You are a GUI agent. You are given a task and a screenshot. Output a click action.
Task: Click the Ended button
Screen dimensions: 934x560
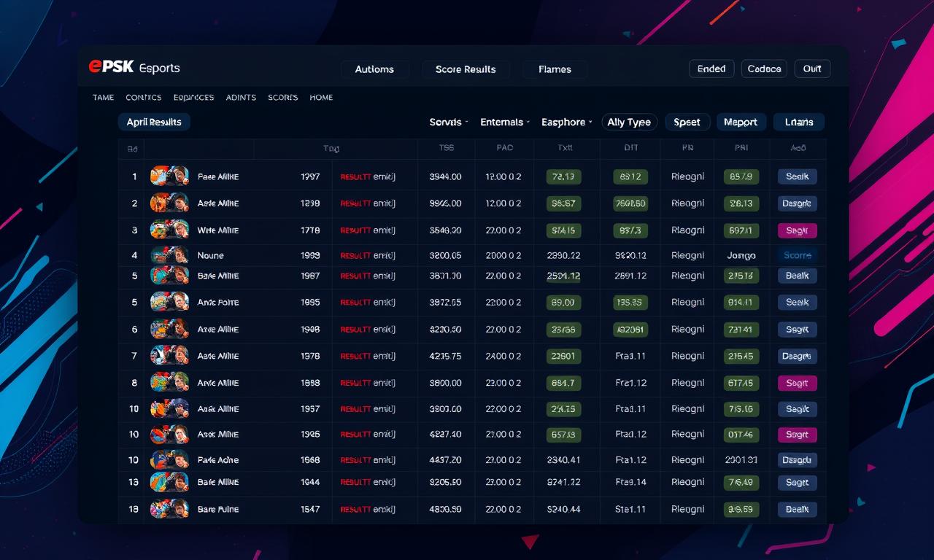pos(711,69)
